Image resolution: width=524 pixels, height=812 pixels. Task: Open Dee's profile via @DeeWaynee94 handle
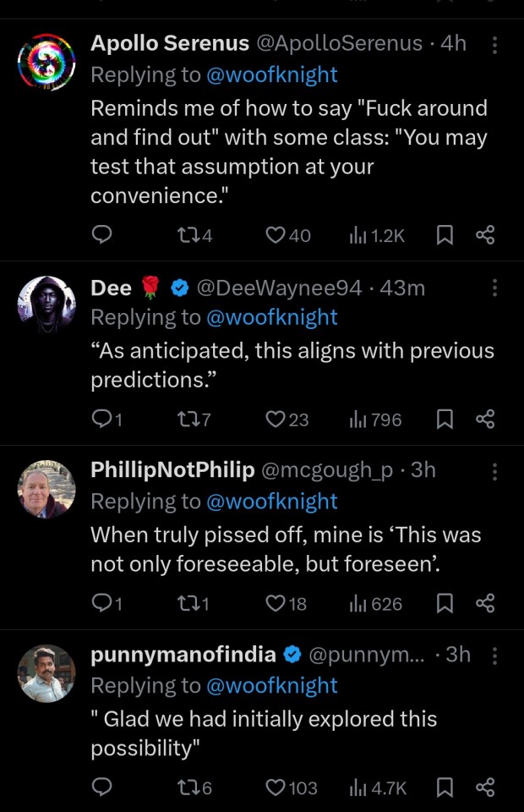coord(279,288)
